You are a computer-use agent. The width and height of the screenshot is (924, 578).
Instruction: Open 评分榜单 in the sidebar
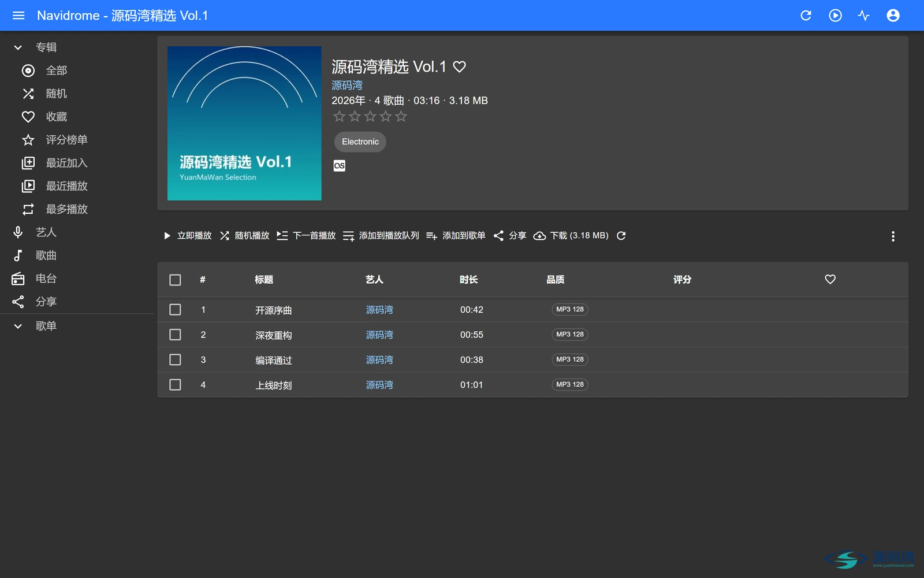coord(77,140)
